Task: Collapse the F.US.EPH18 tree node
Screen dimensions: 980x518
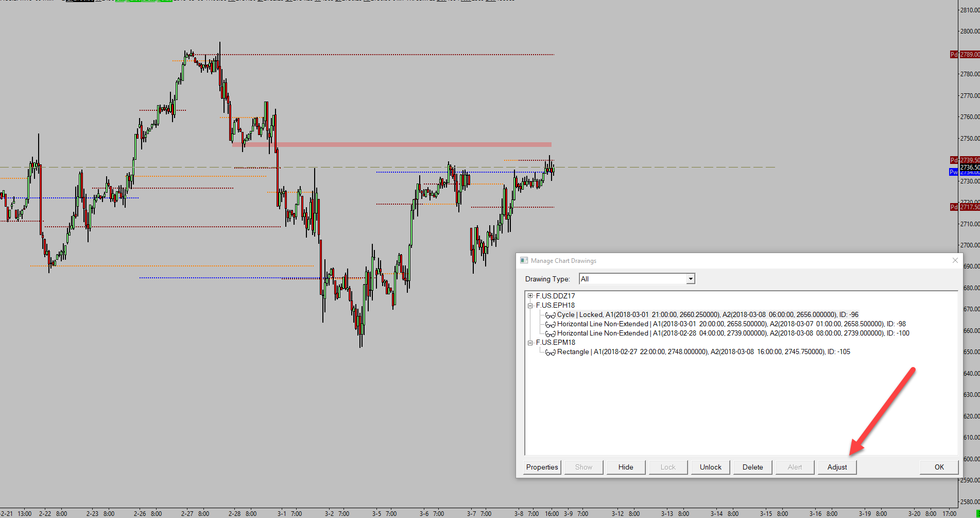Action: 530,305
